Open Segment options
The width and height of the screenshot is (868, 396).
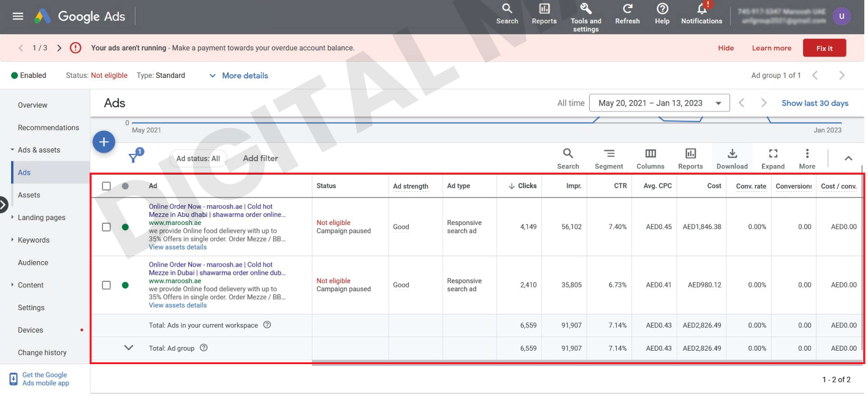(x=609, y=159)
